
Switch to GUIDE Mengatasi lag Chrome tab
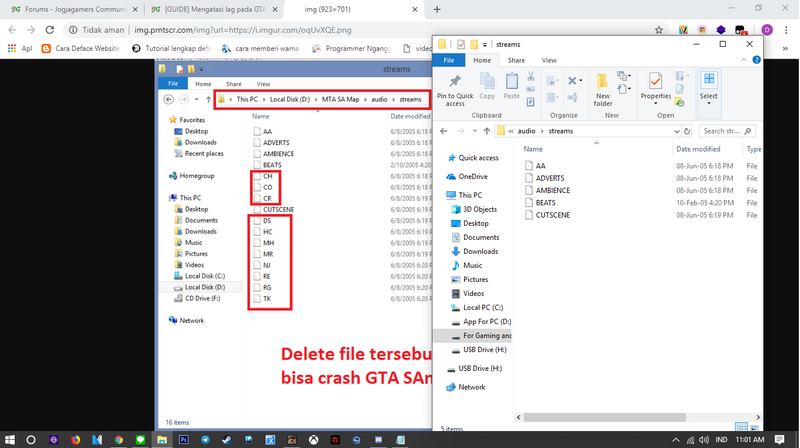point(215,9)
